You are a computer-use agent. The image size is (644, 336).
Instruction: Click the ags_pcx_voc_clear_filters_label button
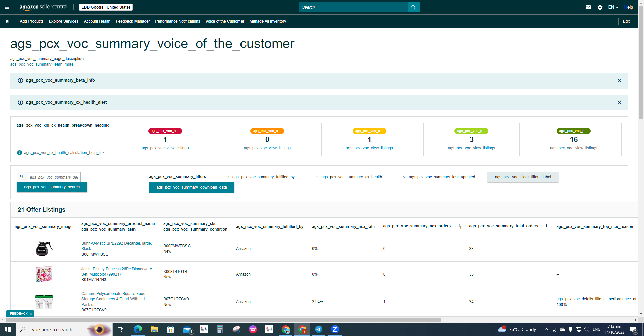pyautogui.click(x=523, y=177)
